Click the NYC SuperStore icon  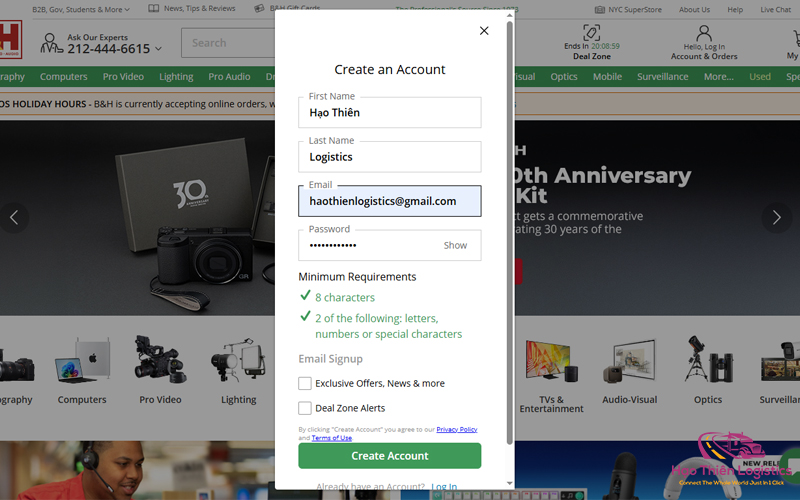[x=599, y=10]
